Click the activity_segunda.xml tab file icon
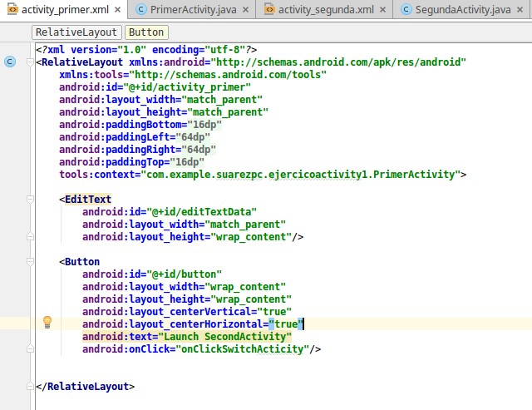This screenshot has height=410, width=532. 268,10
